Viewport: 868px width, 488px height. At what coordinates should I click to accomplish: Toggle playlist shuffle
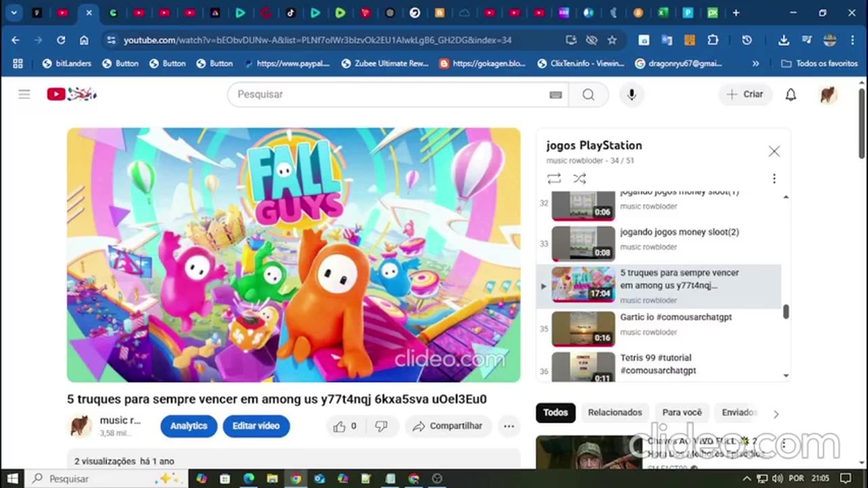pos(579,178)
